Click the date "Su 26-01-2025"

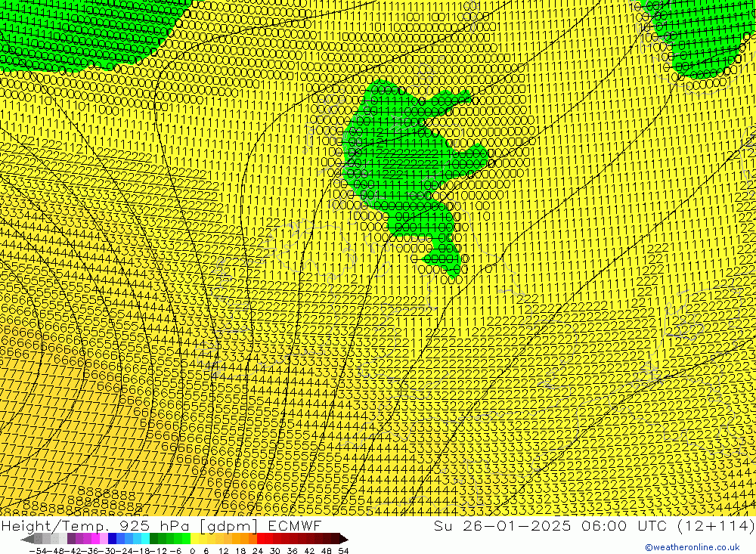click(503, 525)
